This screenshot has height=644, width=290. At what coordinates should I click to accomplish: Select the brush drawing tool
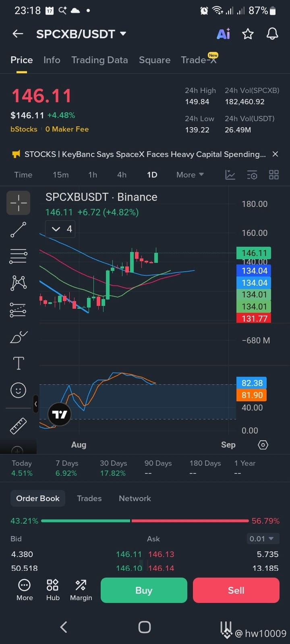[x=19, y=336]
